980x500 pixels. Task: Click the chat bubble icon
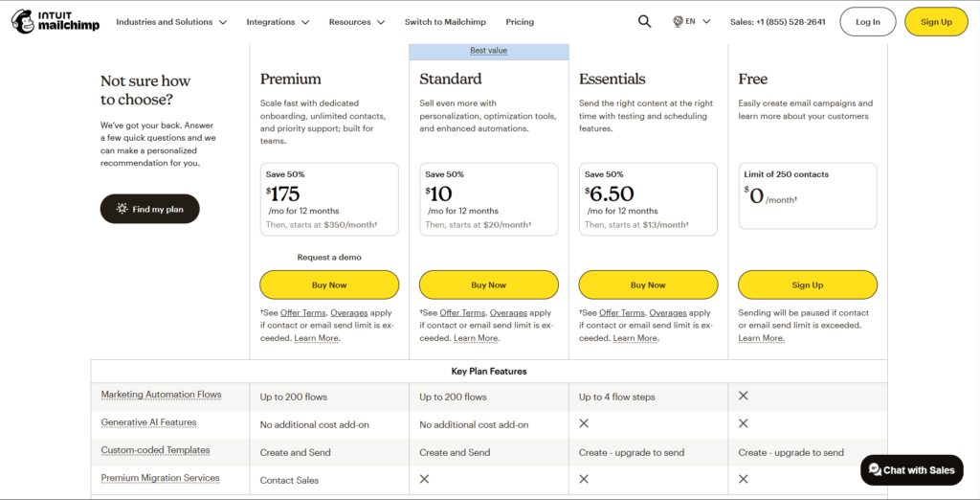[x=875, y=470]
